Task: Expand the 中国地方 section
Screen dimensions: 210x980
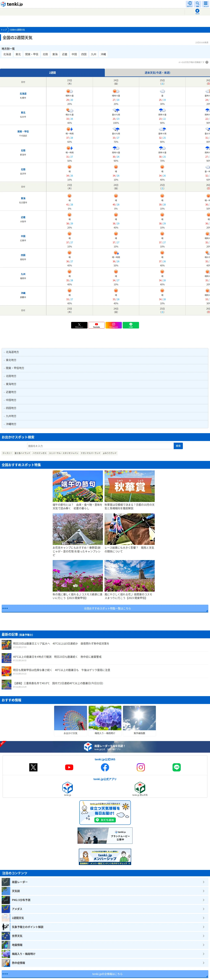Action: click(x=105, y=400)
